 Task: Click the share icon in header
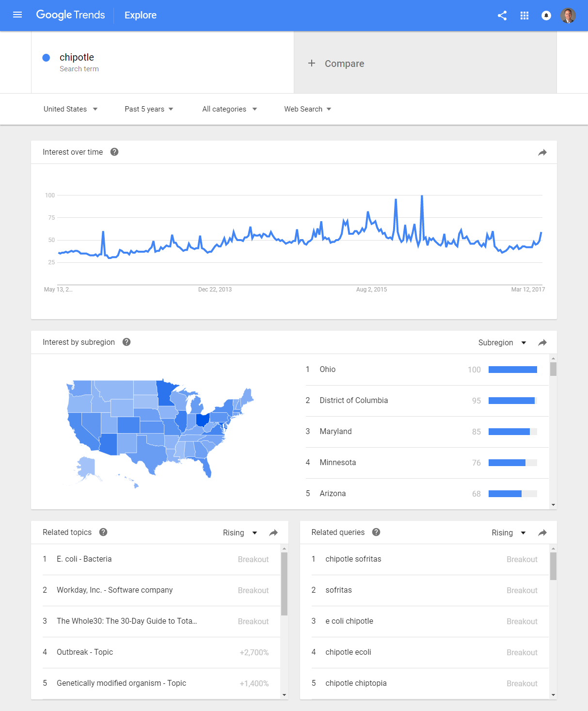click(502, 16)
